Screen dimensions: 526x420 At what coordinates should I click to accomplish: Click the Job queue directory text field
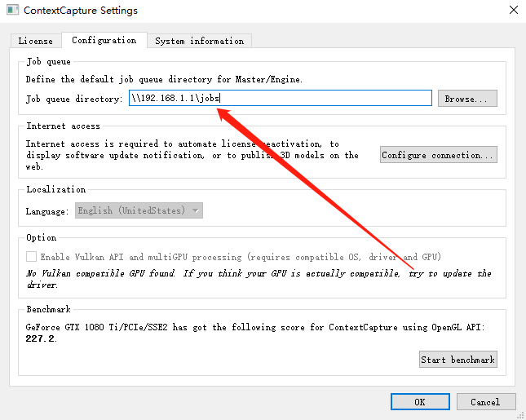(x=280, y=99)
